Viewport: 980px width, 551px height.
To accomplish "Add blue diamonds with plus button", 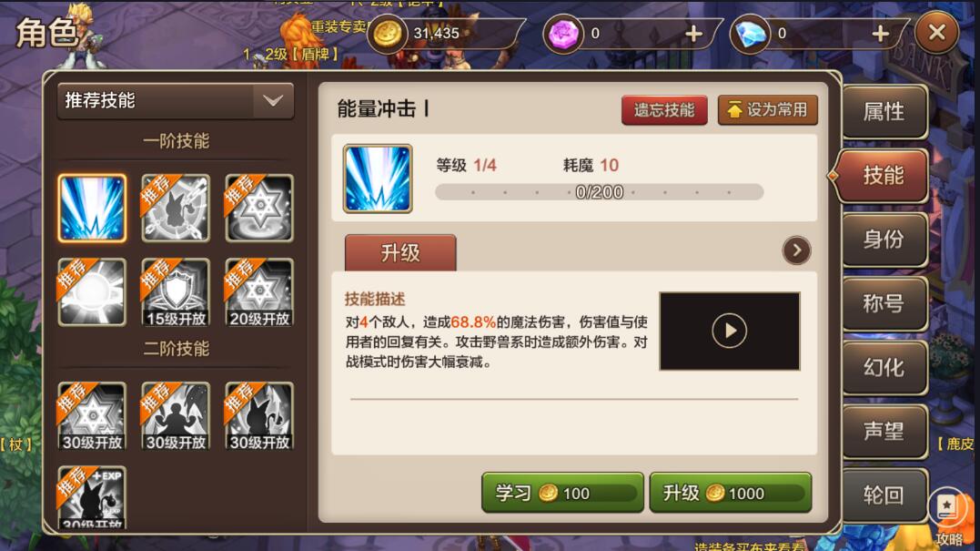I will 880,33.
